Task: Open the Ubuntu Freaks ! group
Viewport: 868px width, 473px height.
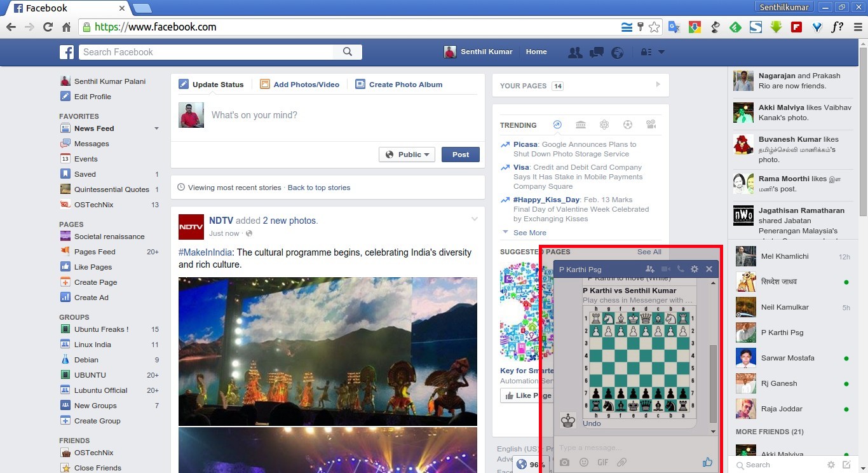Action: point(102,329)
